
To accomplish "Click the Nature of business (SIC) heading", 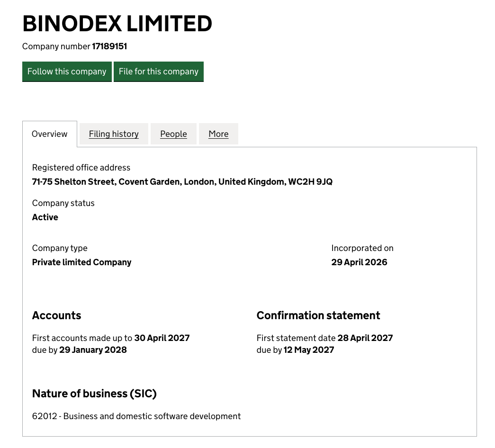I will click(x=94, y=394).
